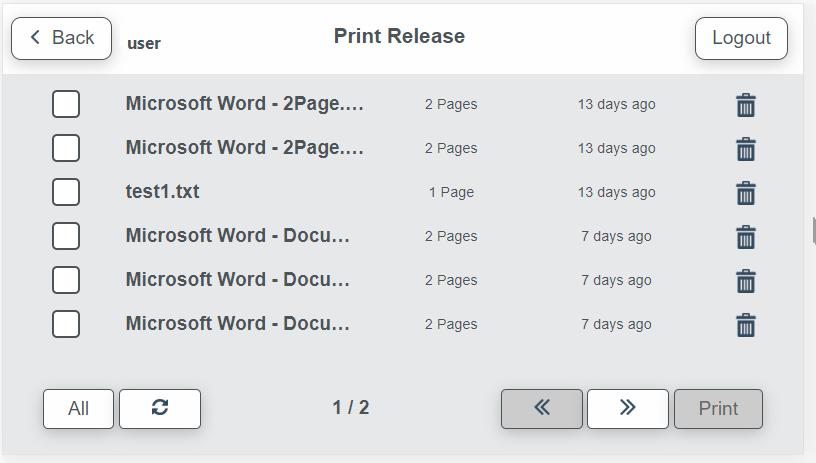Go to previous page of jobs
816x463 pixels.
(x=542, y=408)
